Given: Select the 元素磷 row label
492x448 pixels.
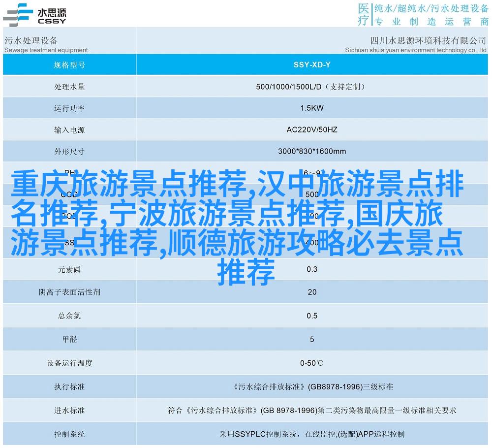Looking at the screenshot, I should [x=70, y=269].
